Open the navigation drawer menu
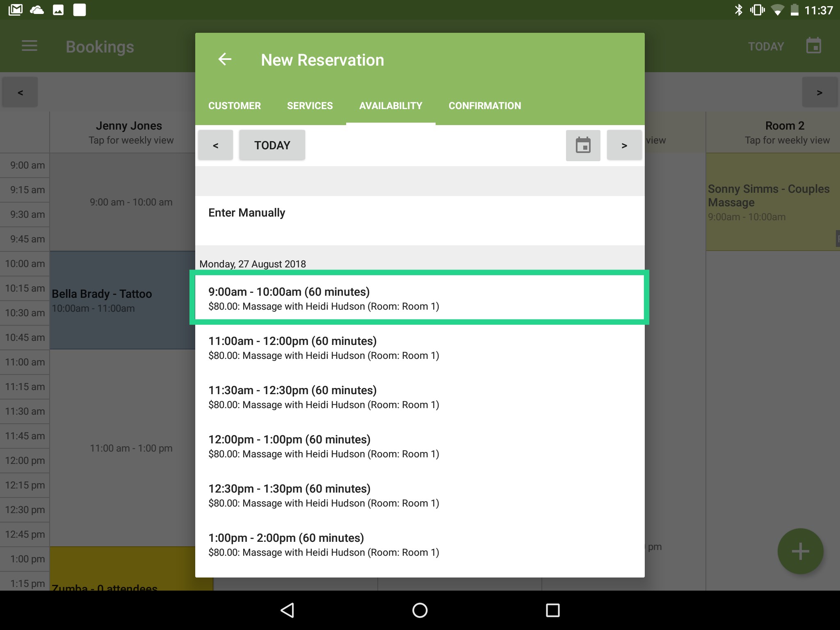The width and height of the screenshot is (840, 630). point(29,46)
